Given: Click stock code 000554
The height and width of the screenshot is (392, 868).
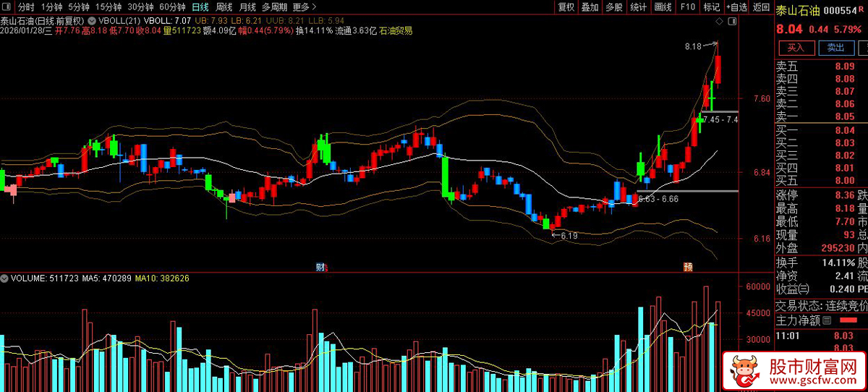Looking at the screenshot, I should [841, 11].
